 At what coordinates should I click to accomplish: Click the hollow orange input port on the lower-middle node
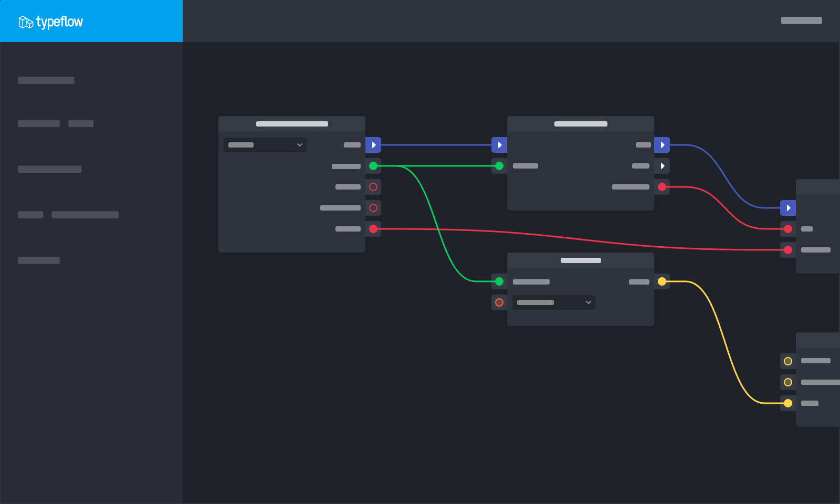click(499, 302)
